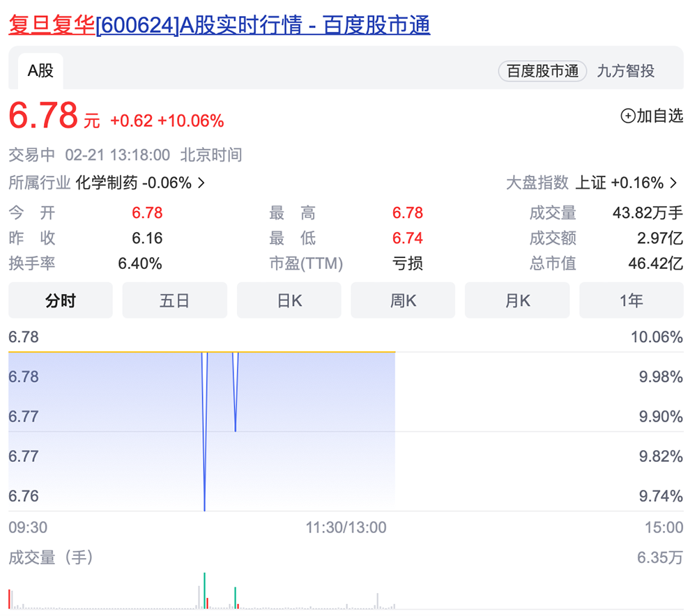This screenshot has width=697, height=616.
Task: Click the plus icon for 加自选
Action: click(x=628, y=116)
